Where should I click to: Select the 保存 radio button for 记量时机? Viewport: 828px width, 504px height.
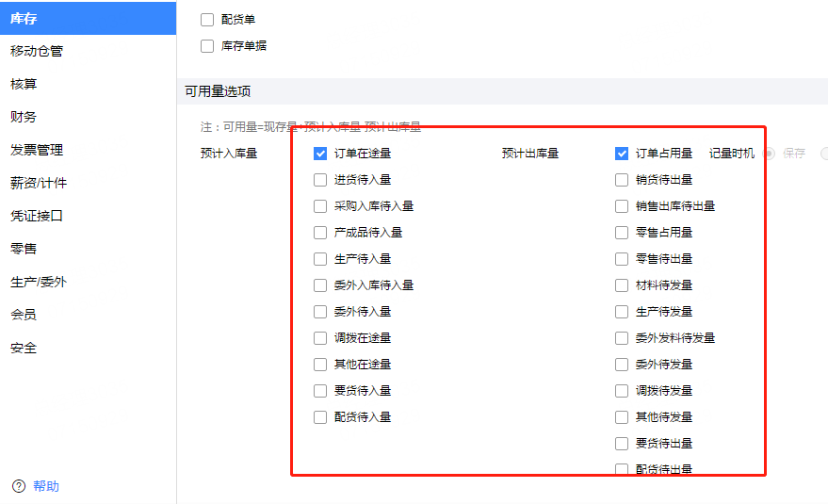pos(770,154)
